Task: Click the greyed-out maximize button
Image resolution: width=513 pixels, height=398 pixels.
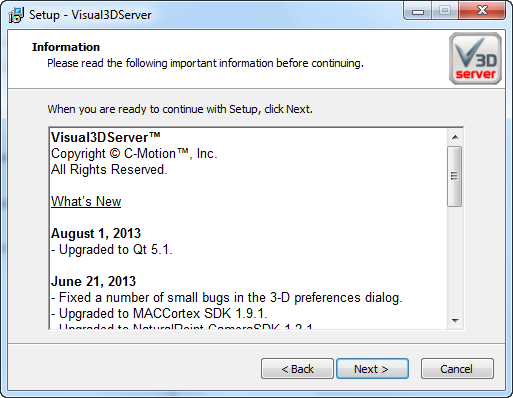Action: pyautogui.click(x=445, y=11)
